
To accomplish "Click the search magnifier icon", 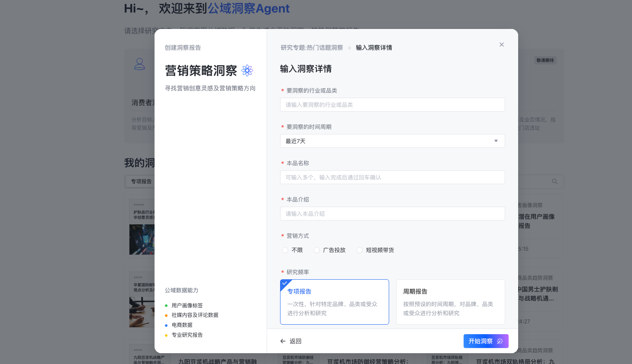I will point(555,182).
